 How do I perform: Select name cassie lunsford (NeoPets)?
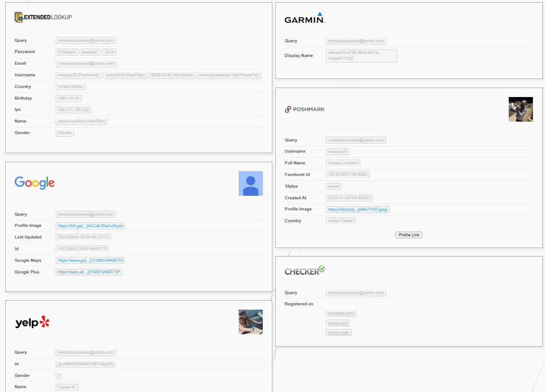[82, 122]
